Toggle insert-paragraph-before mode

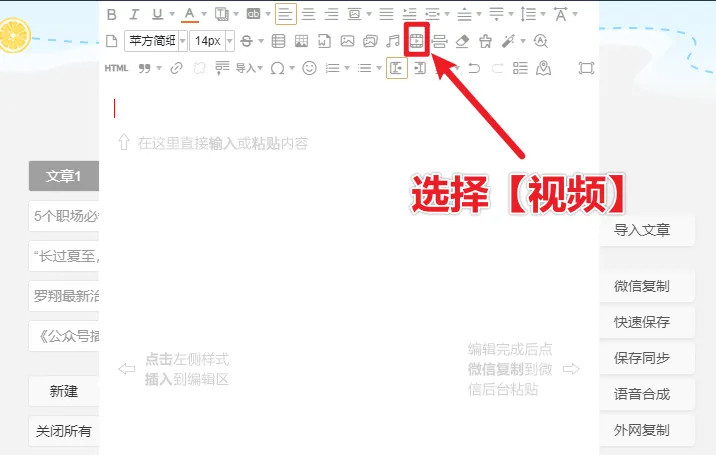tap(397, 68)
